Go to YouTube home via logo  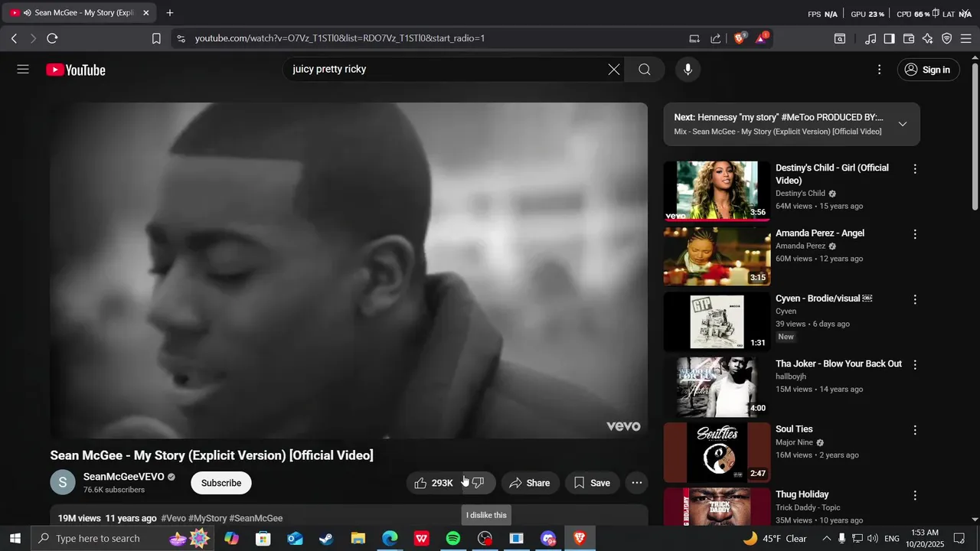coord(76,70)
